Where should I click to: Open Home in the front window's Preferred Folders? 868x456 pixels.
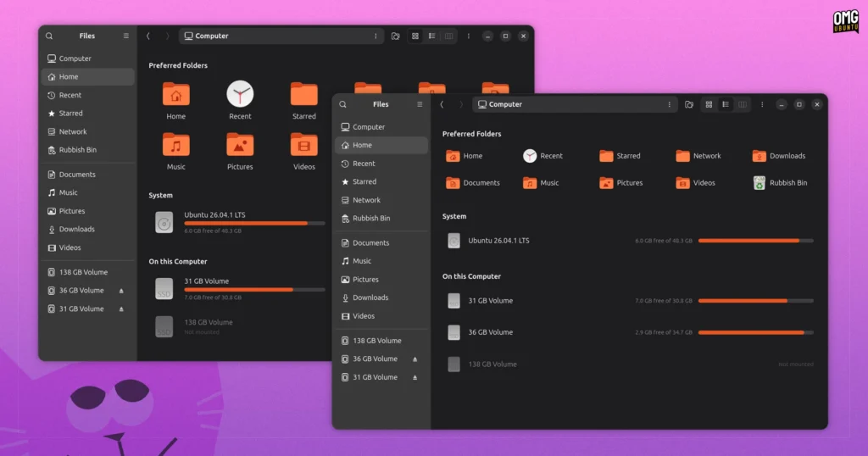point(464,156)
